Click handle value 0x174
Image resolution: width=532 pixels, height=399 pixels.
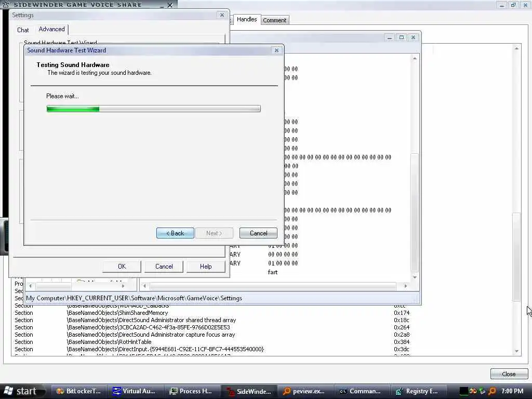pyautogui.click(x=402, y=313)
